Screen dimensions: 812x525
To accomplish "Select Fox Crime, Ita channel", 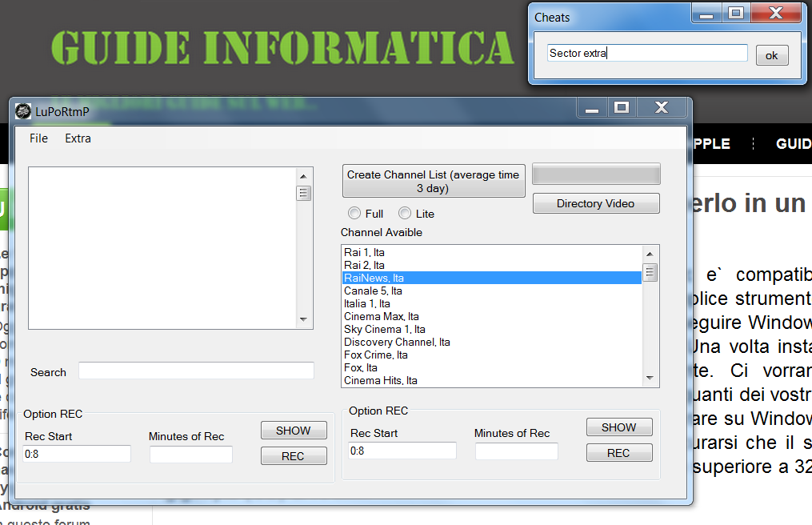I will (x=492, y=355).
